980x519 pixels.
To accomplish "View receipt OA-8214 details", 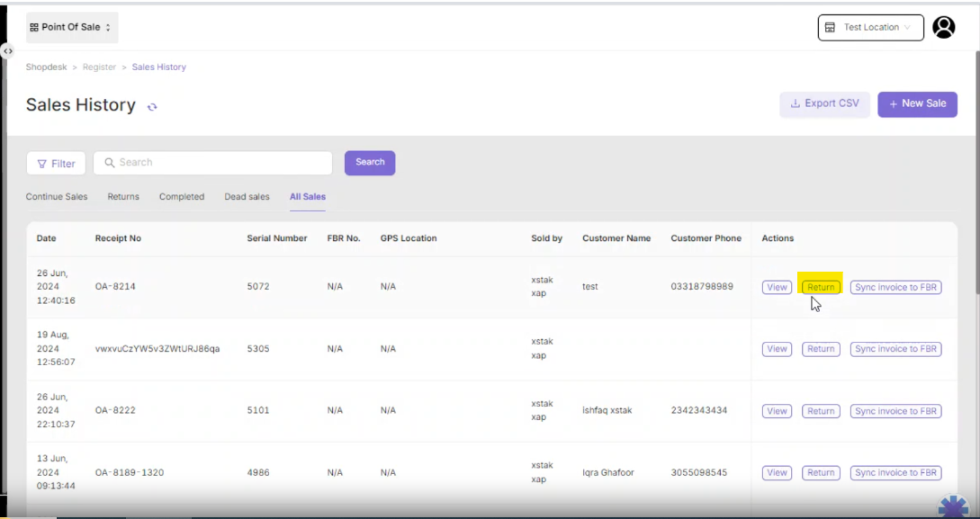I will 777,288.
